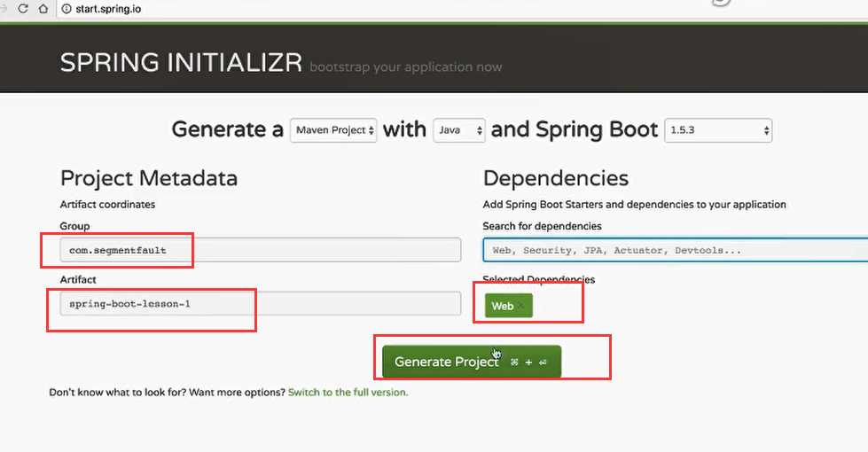Select the 'Add Spring Boot Starters' description text
Viewport: 868px width, 452px height.
pyautogui.click(x=635, y=204)
